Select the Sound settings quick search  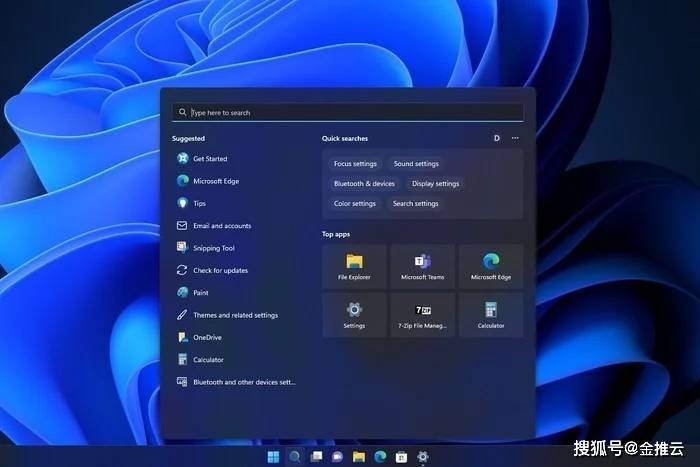point(416,164)
